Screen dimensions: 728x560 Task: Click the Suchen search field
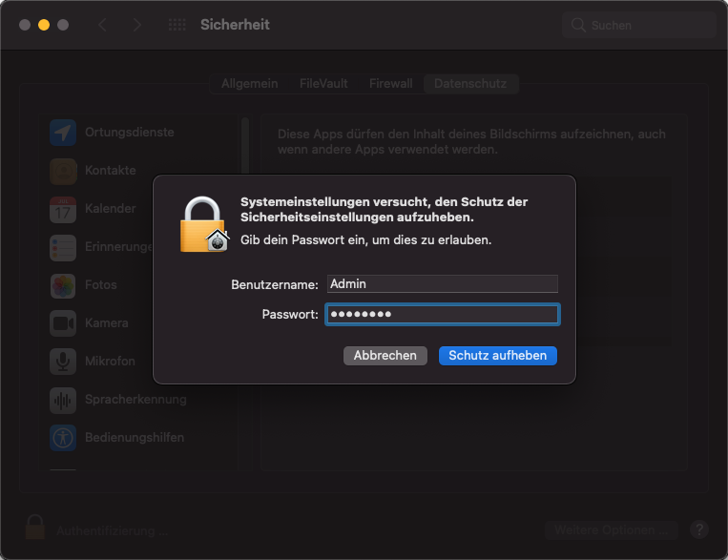point(639,25)
